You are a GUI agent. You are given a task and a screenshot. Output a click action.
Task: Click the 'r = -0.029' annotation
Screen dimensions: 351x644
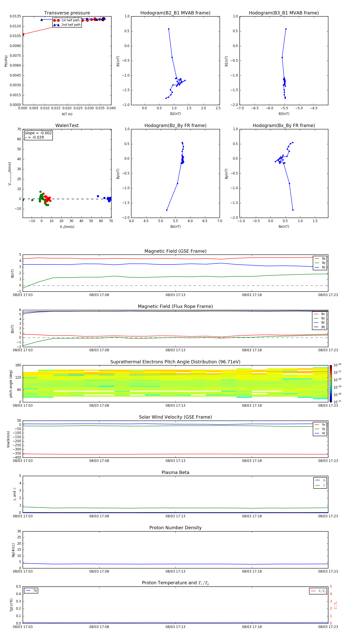(x=35, y=137)
